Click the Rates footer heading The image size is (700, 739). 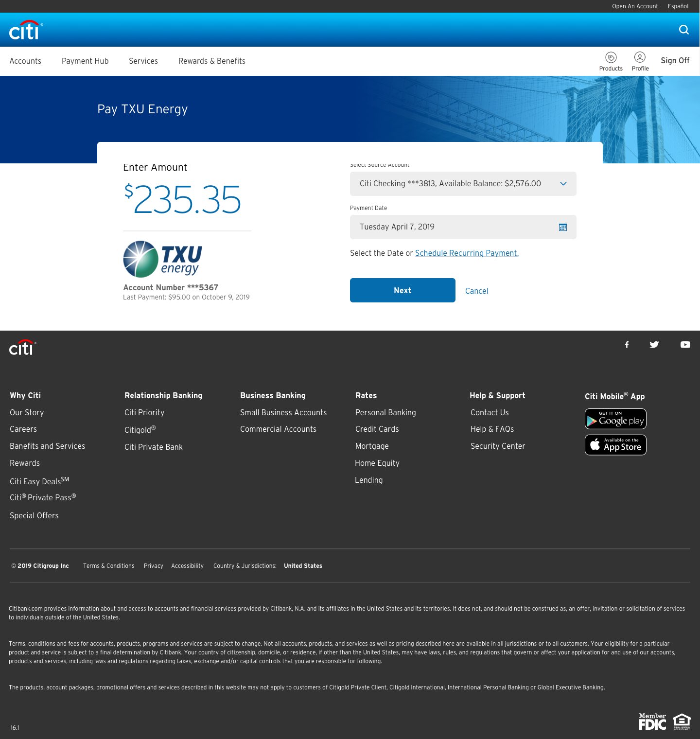pos(366,396)
